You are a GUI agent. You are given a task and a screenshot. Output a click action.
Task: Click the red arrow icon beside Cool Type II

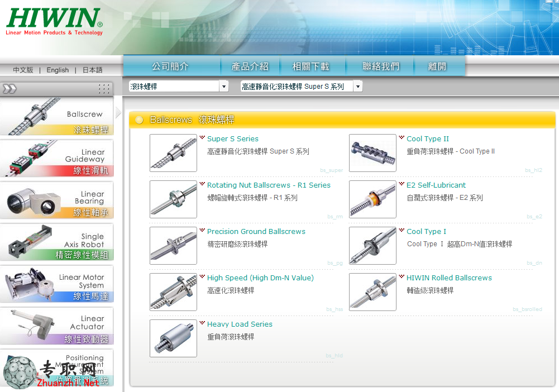[x=402, y=137]
